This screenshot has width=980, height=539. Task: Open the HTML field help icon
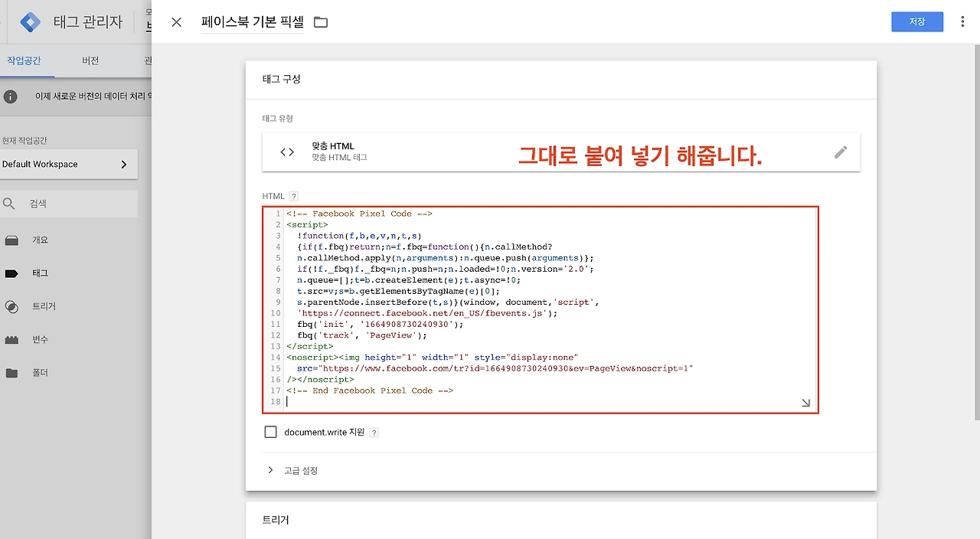pos(293,197)
